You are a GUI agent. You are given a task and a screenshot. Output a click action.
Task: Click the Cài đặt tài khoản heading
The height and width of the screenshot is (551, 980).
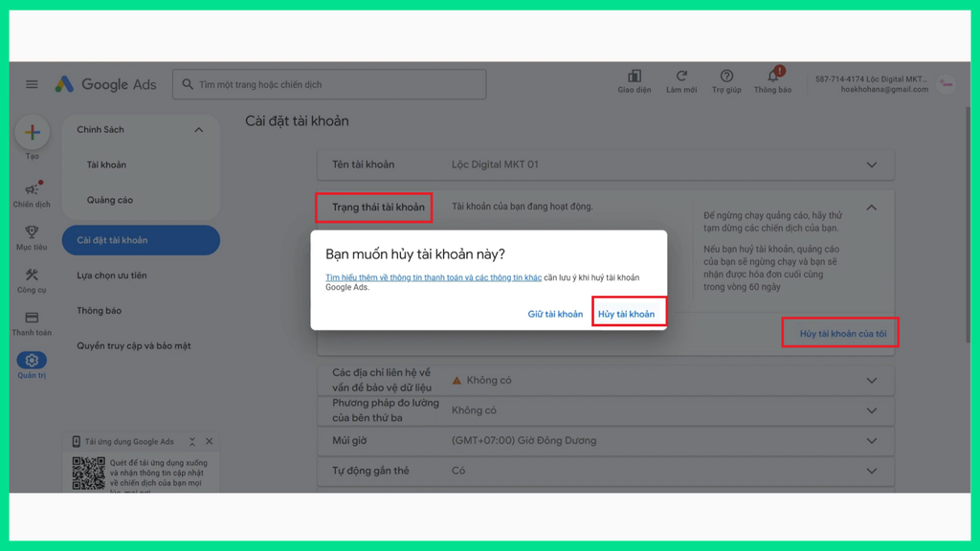297,121
